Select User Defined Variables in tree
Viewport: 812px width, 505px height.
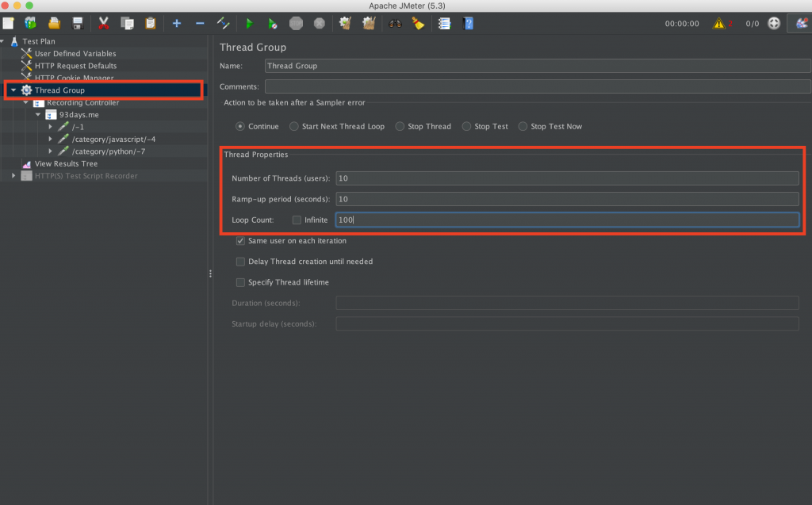click(75, 53)
